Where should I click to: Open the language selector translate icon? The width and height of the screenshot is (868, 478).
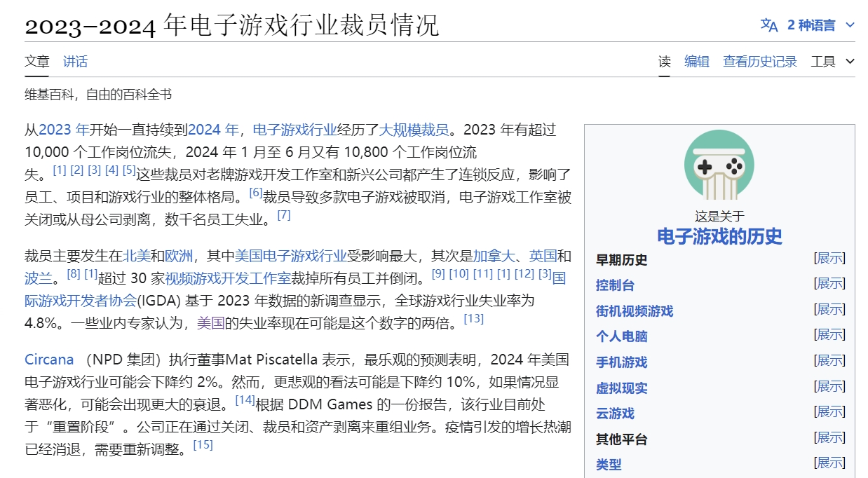[769, 25]
